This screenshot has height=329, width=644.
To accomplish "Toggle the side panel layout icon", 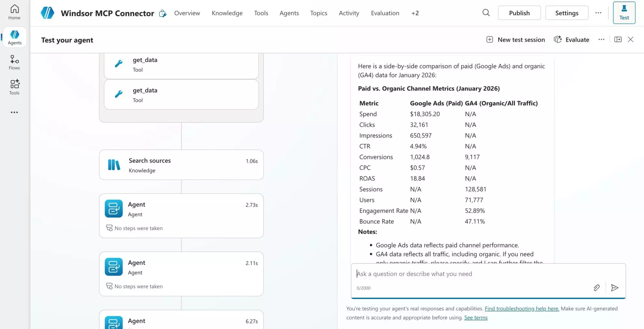I will [618, 40].
